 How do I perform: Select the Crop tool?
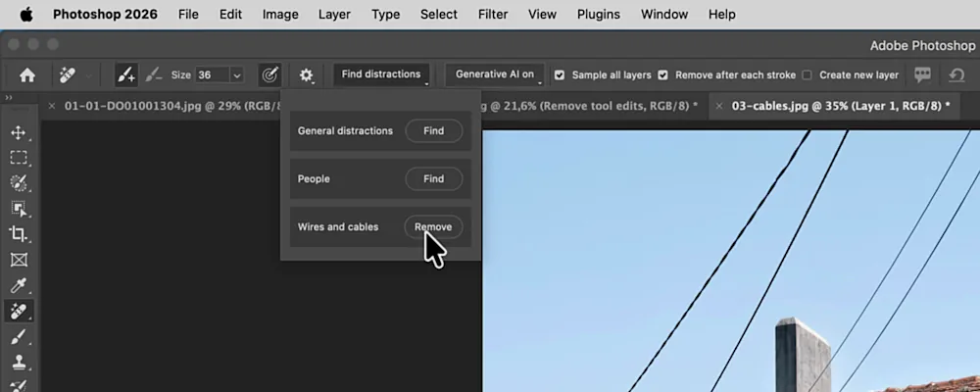click(19, 234)
